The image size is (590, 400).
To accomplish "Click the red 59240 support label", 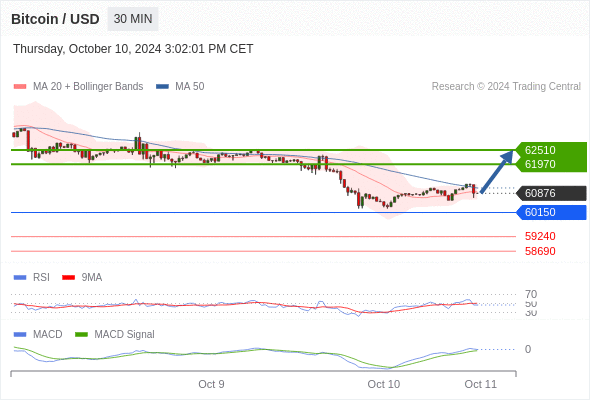I will point(540,236).
